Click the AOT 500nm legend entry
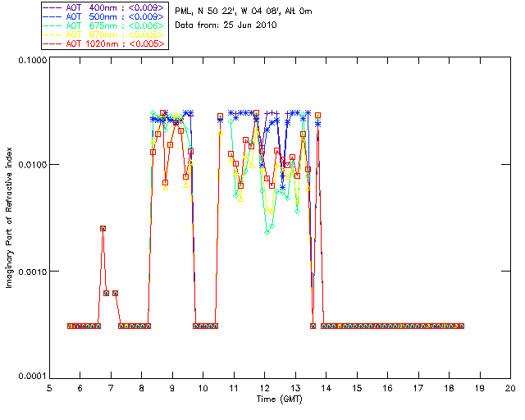 tap(104, 16)
